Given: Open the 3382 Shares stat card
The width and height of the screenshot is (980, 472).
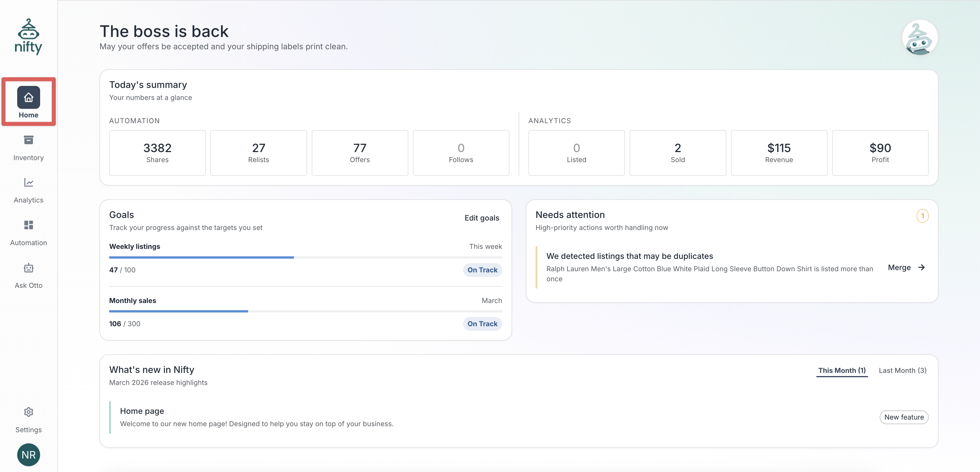Looking at the screenshot, I should click(x=157, y=153).
